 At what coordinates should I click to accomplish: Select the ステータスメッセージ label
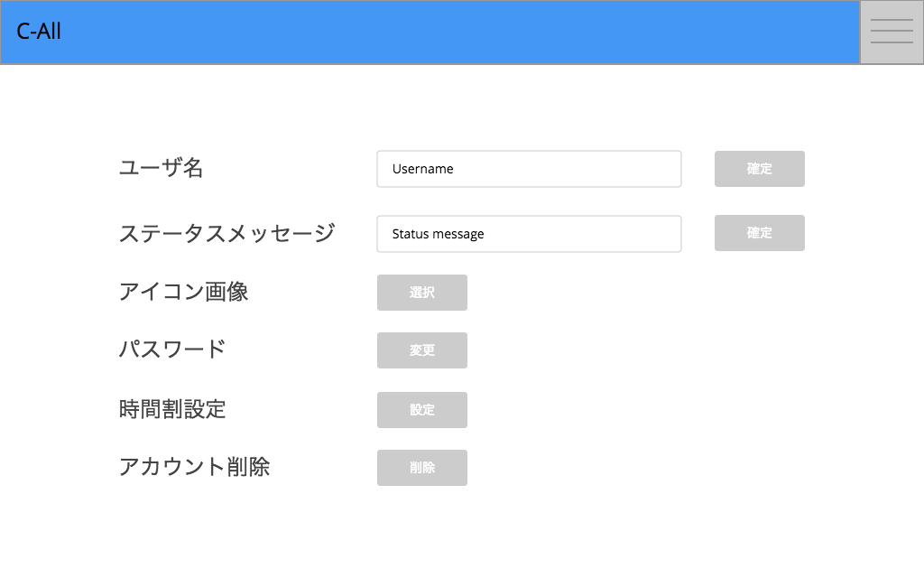tap(228, 232)
